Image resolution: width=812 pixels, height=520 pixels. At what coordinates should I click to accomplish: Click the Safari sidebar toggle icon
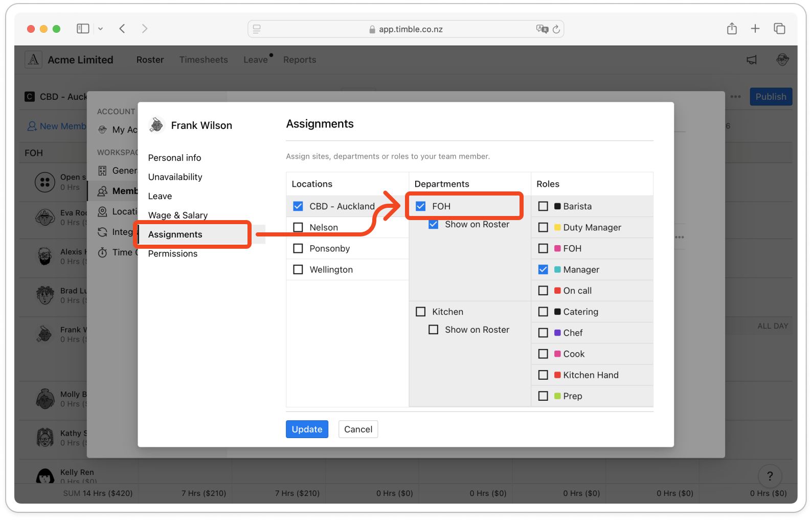(x=83, y=29)
